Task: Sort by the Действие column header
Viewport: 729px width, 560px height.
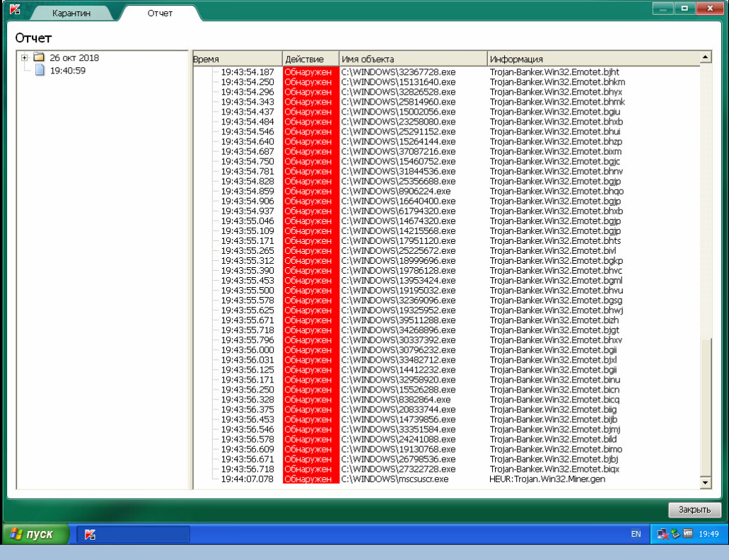Action: click(x=310, y=59)
